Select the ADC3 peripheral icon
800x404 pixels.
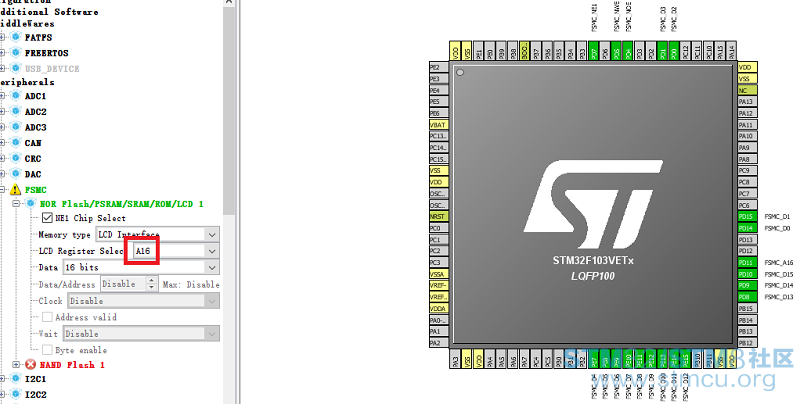16,127
